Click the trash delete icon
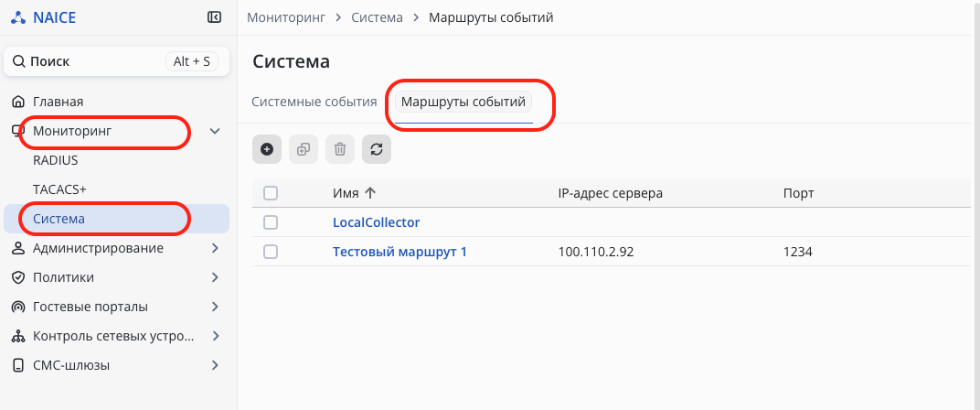The width and height of the screenshot is (980, 410). coord(340,149)
